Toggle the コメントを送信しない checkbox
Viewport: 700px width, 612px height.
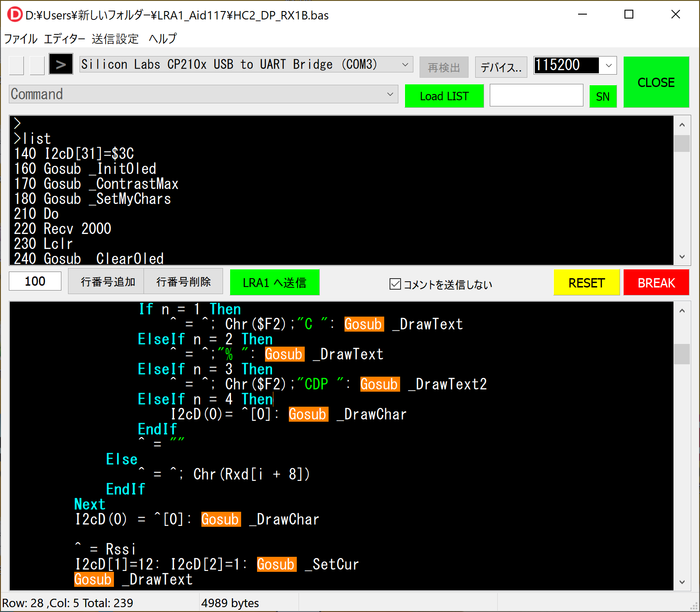pyautogui.click(x=395, y=284)
